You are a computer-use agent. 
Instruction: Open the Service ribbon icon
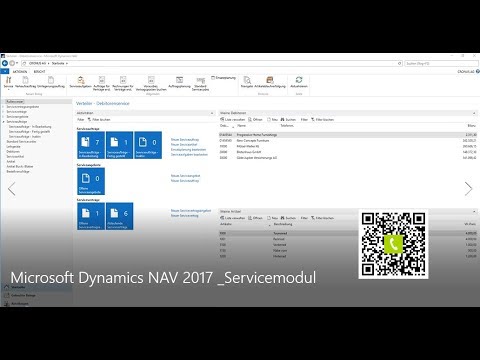8,82
